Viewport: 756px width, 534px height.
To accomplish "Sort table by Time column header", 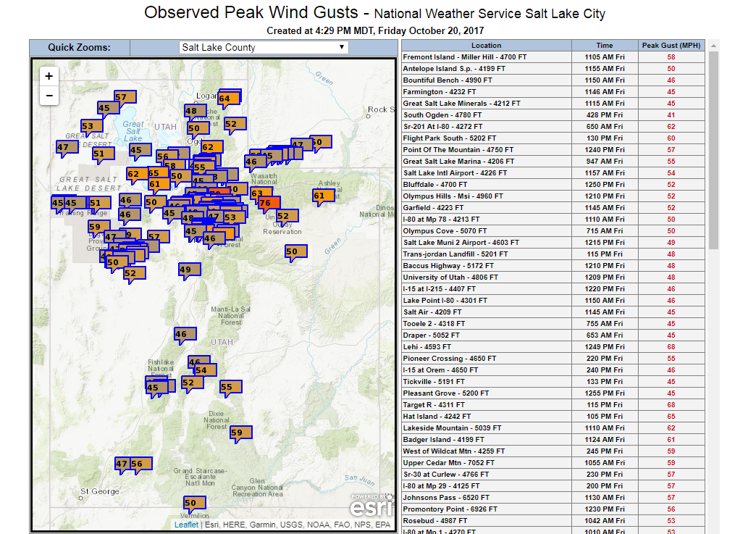I will pos(604,46).
